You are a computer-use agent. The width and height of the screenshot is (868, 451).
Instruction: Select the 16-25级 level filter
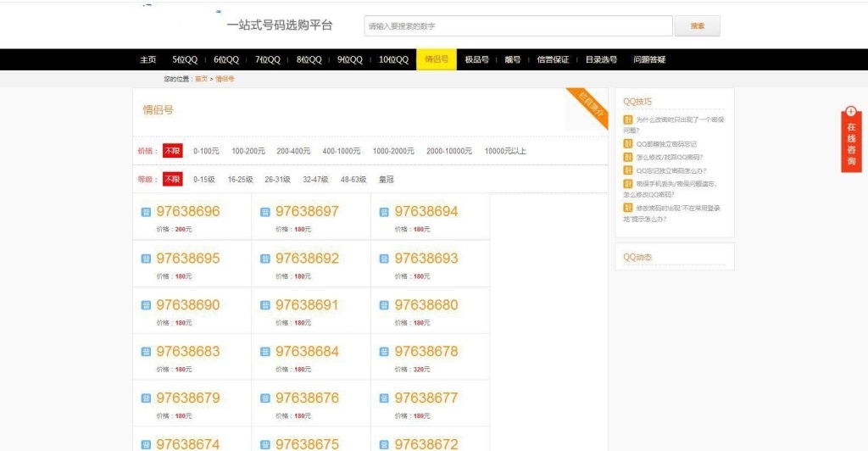pyautogui.click(x=240, y=180)
